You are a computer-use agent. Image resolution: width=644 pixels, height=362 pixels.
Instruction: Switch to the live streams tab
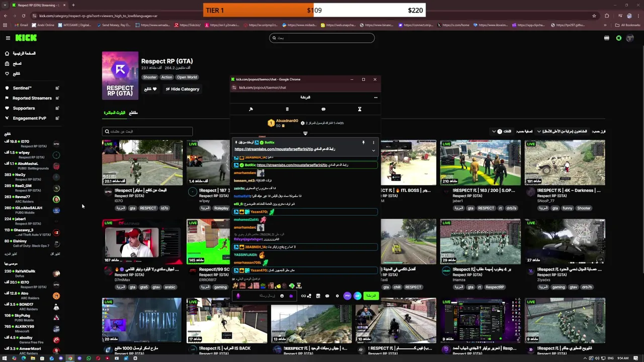point(115,113)
